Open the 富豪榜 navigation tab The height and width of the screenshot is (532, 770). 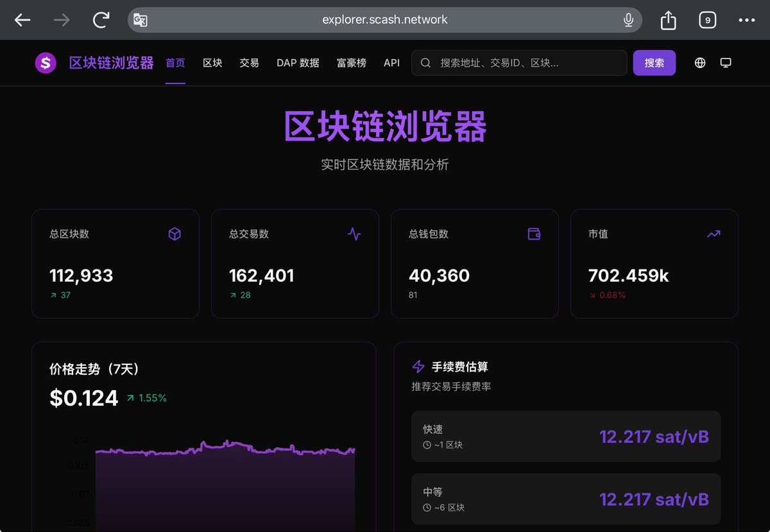[352, 63]
